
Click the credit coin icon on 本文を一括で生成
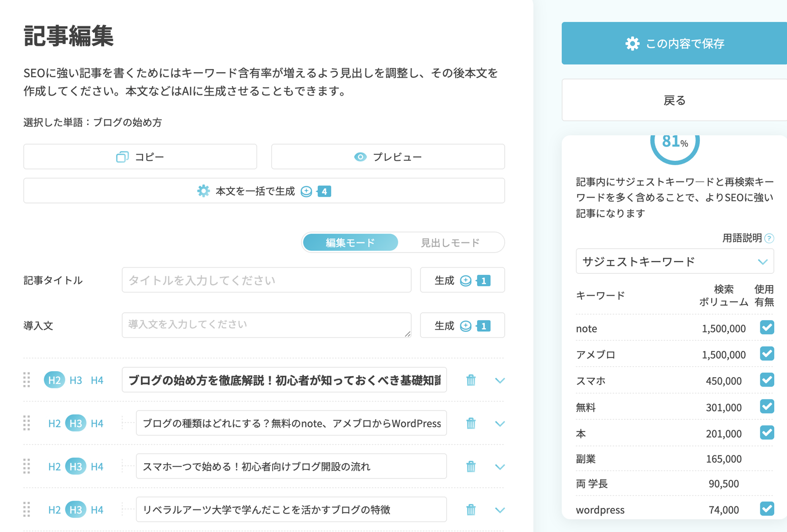(306, 191)
